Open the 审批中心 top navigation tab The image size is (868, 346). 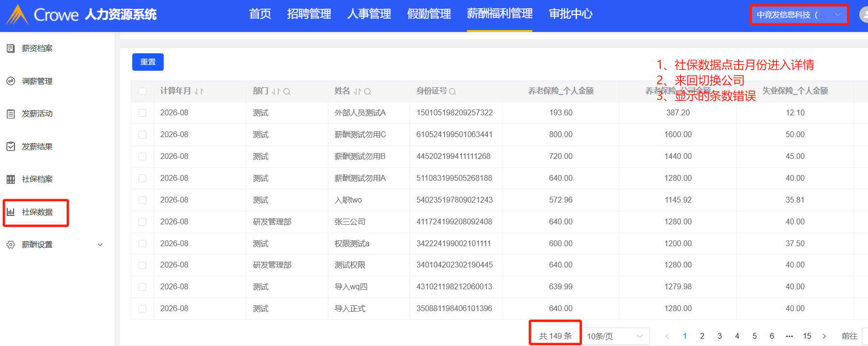tap(571, 14)
